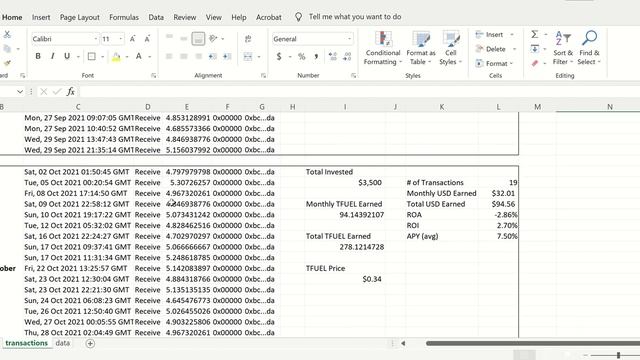Click Format cells button
The height and width of the screenshot is (360, 640).
pos(494,63)
